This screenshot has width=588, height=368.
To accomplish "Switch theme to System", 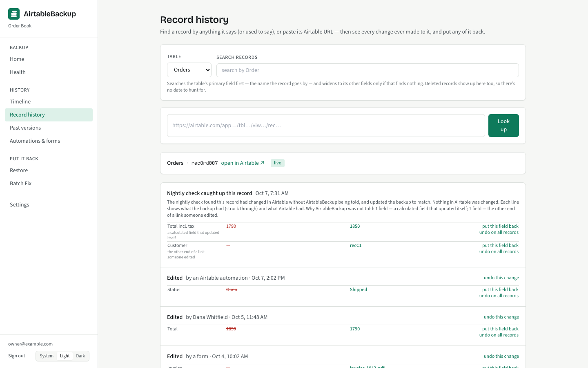I will point(47,356).
